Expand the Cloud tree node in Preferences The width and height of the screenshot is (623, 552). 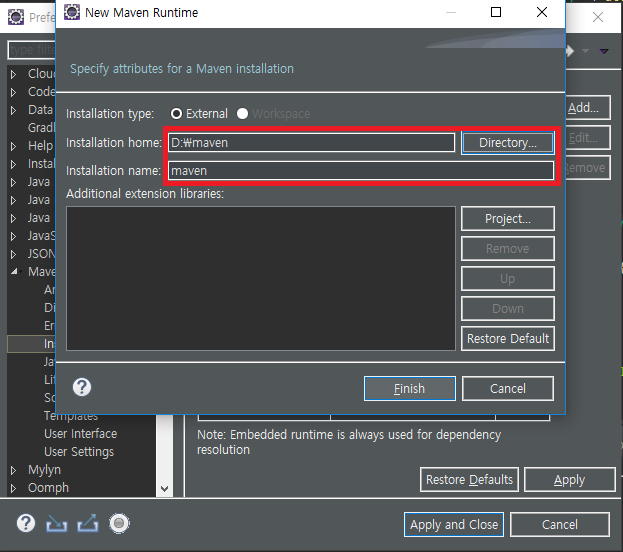[x=14, y=74]
